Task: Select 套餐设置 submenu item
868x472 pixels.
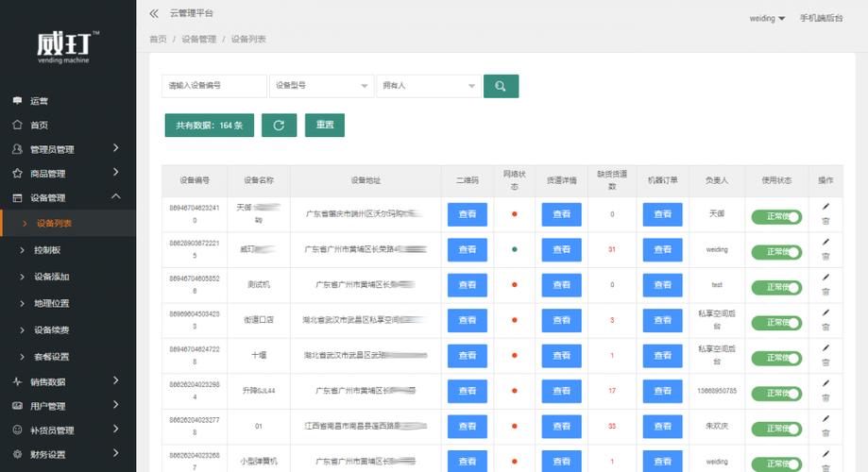Action: 68,356
